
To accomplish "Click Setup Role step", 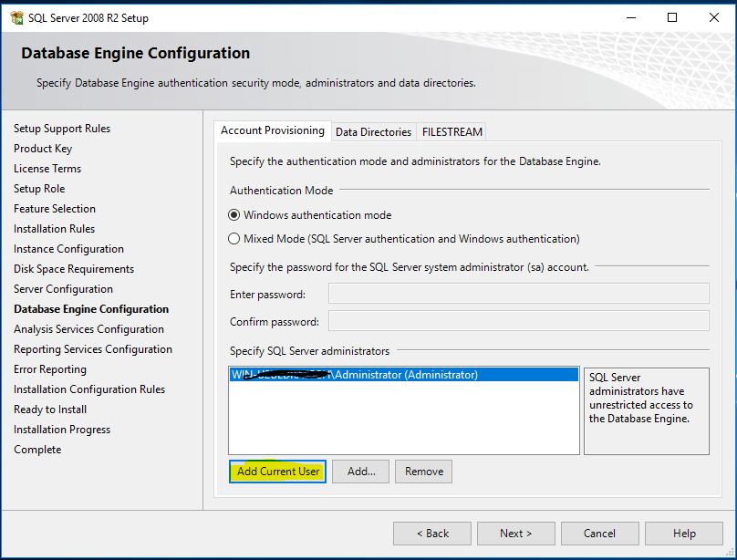I will pos(39,189).
